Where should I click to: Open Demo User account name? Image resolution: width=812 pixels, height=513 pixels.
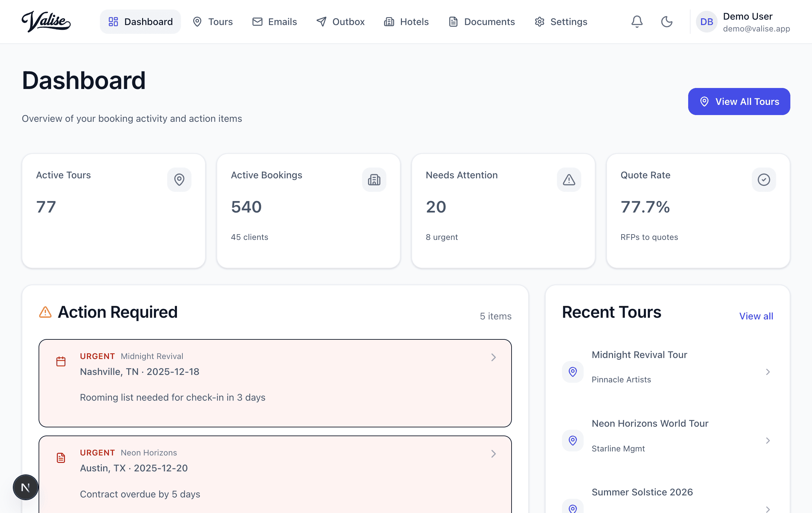point(748,16)
